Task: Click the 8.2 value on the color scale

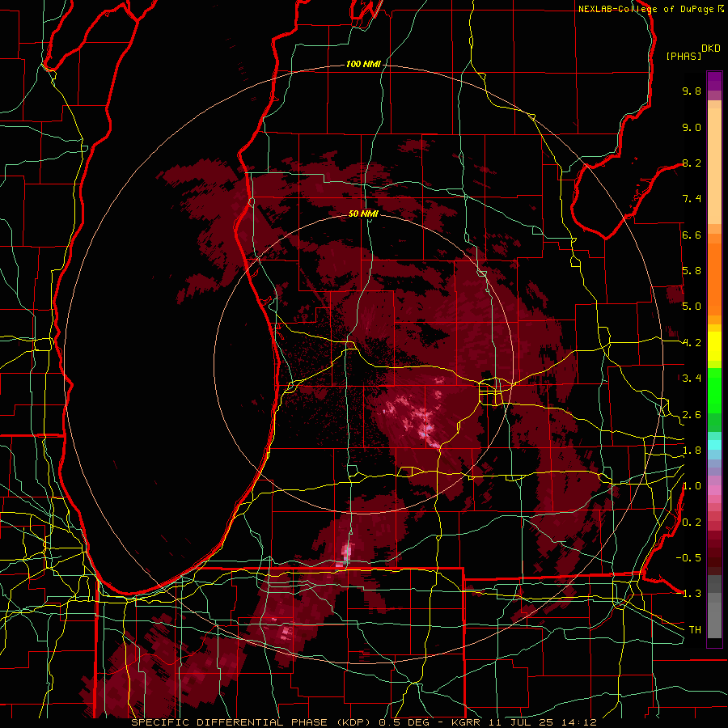Action: pyautogui.click(x=692, y=163)
